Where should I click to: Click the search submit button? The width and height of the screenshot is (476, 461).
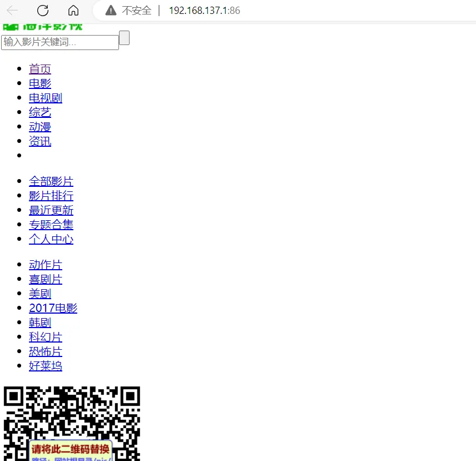(124, 38)
